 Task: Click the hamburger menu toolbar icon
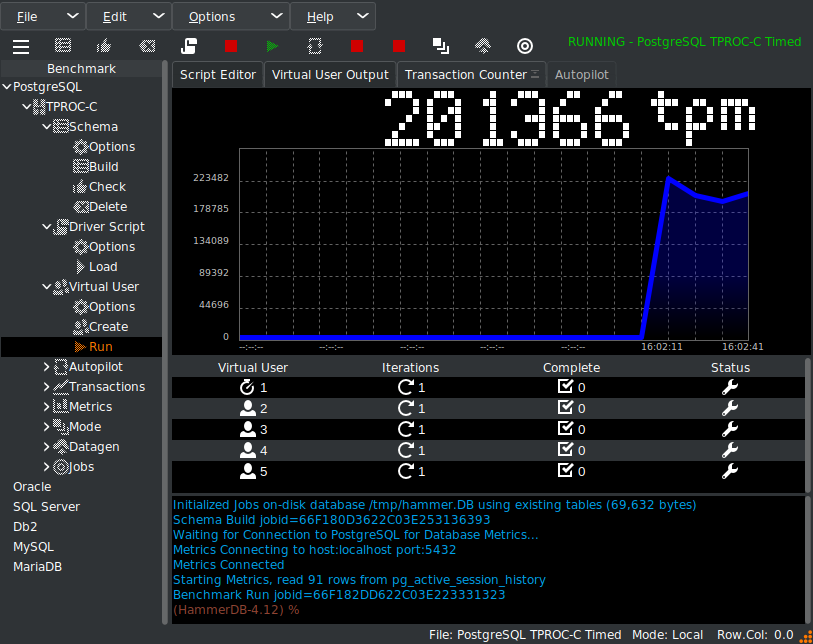tap(21, 47)
